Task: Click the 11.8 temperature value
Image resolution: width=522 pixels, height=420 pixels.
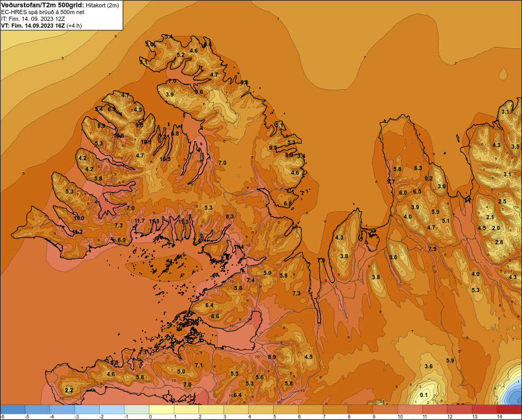Action: pos(154,221)
